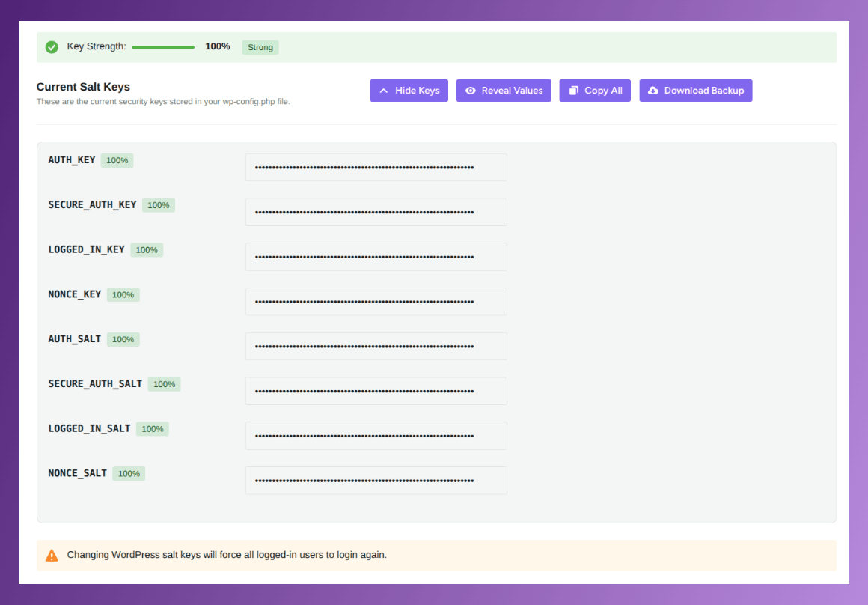Click the bold 100% key strength value

(x=218, y=46)
